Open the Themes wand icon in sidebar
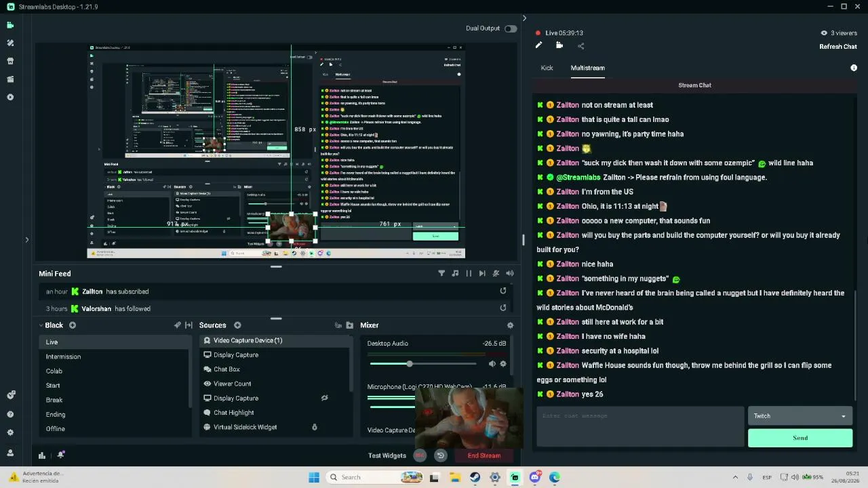Image resolution: width=868 pixels, height=488 pixels. [x=10, y=43]
